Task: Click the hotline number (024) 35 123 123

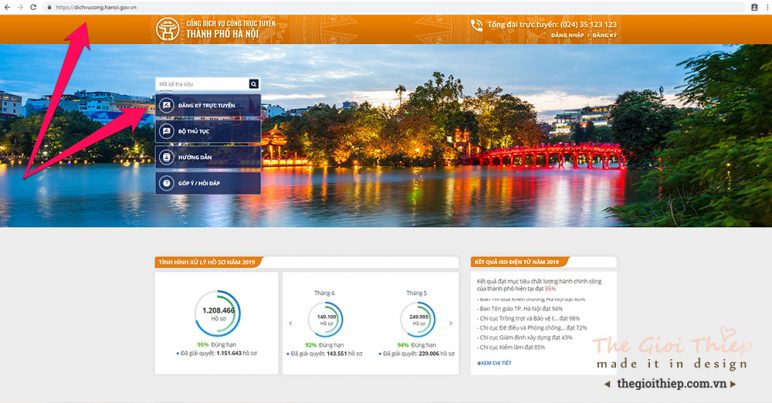Action: 588,24
